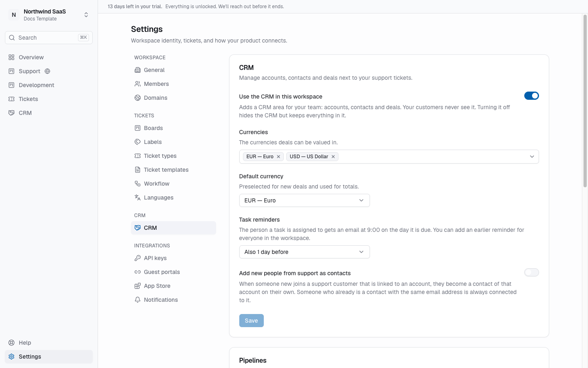Open Boards in ticket settings

point(174,128)
